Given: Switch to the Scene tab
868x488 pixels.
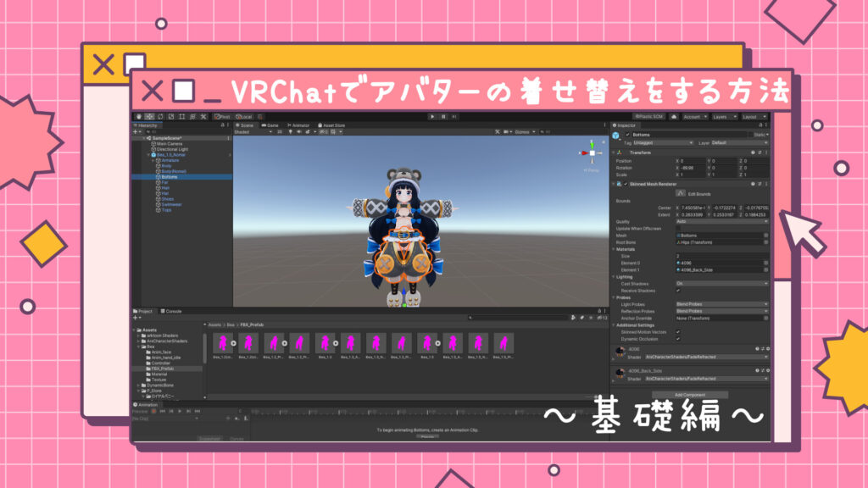Looking at the screenshot, I should [244, 125].
